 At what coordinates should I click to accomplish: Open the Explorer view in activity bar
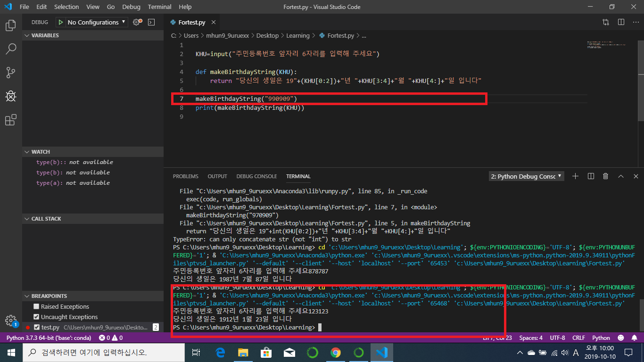10,25
